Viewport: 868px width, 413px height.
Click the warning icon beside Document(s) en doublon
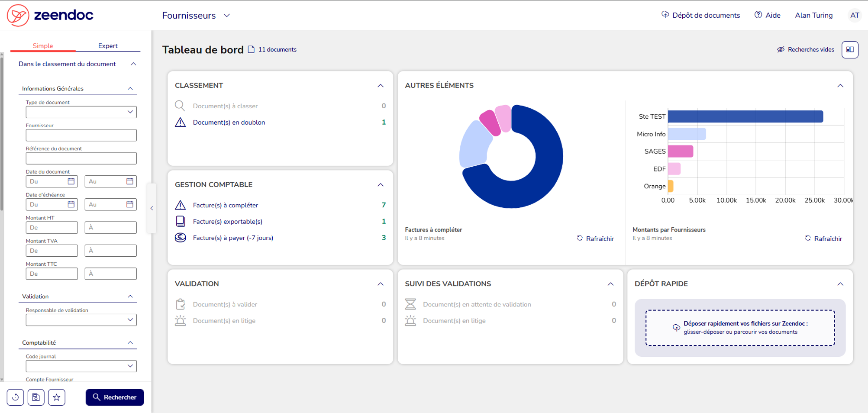[180, 122]
